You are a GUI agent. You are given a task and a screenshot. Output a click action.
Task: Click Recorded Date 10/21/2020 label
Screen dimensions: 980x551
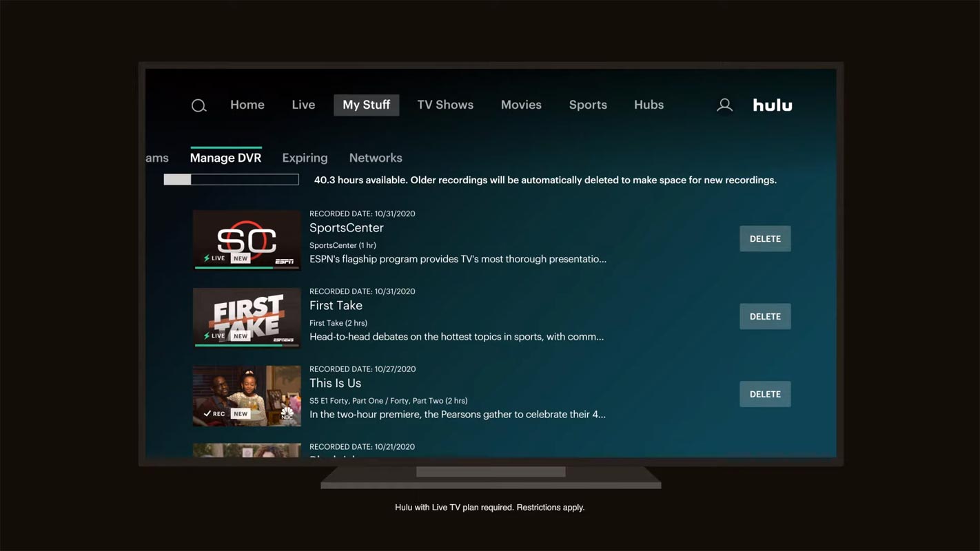362,447
